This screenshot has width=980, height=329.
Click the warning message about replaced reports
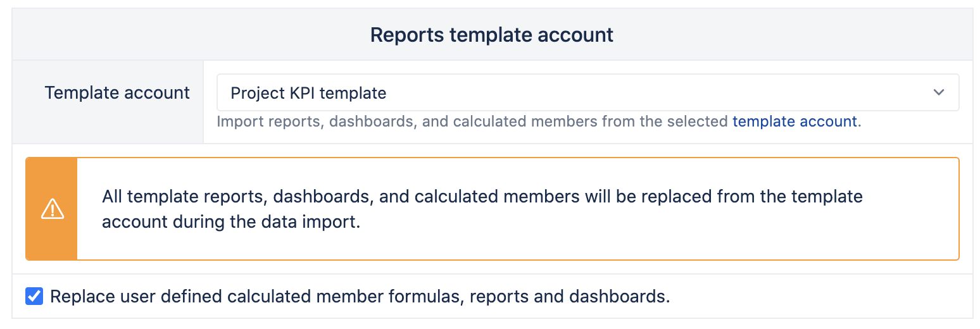pos(482,209)
